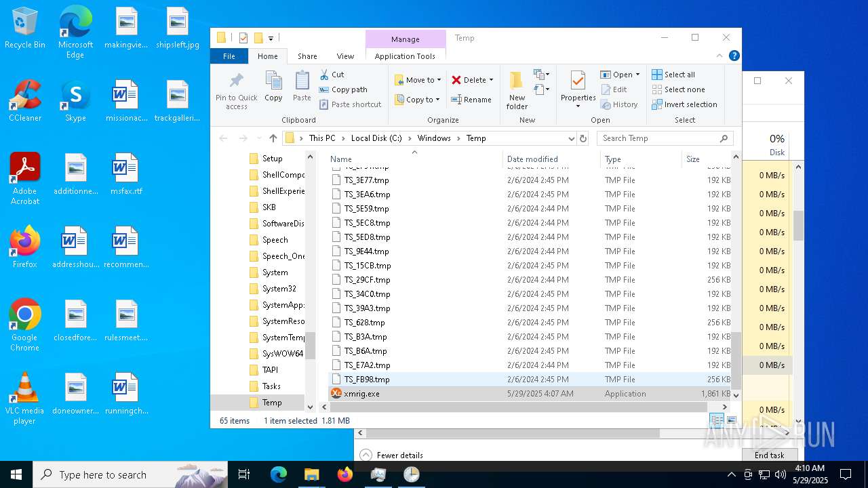Viewport: 868px width, 488px height.
Task: Open recent locations dropdown arrow
Action: (258, 138)
